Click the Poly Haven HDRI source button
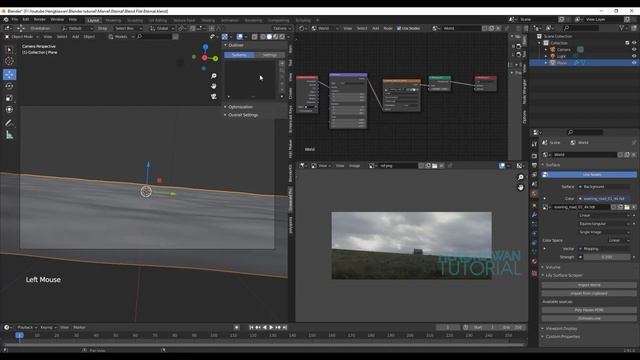640x360 pixels. (589, 310)
